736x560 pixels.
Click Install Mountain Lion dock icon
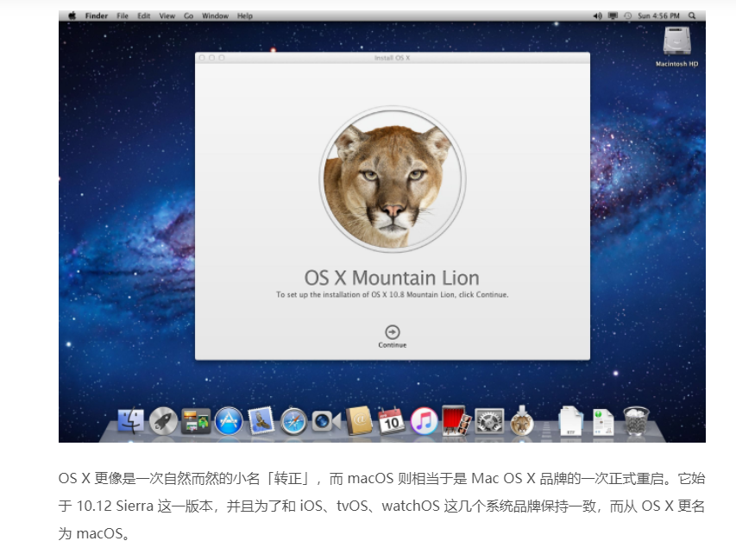coord(521,420)
